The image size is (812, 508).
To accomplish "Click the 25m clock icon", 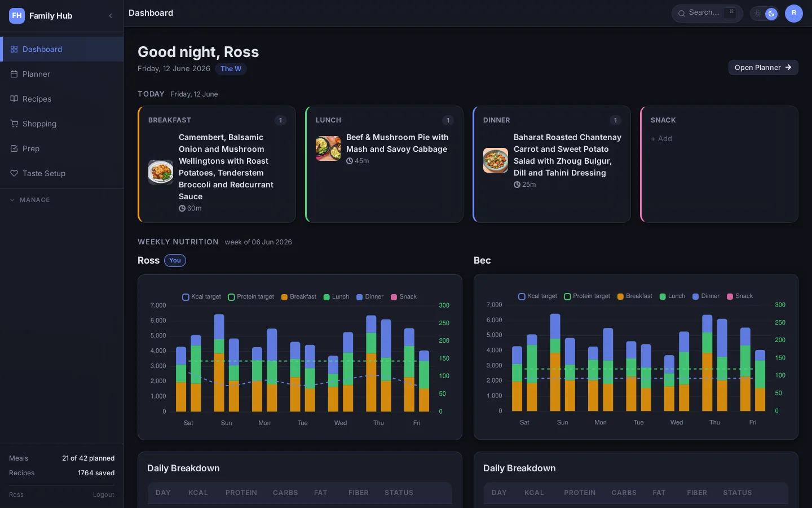I will pyautogui.click(x=517, y=185).
